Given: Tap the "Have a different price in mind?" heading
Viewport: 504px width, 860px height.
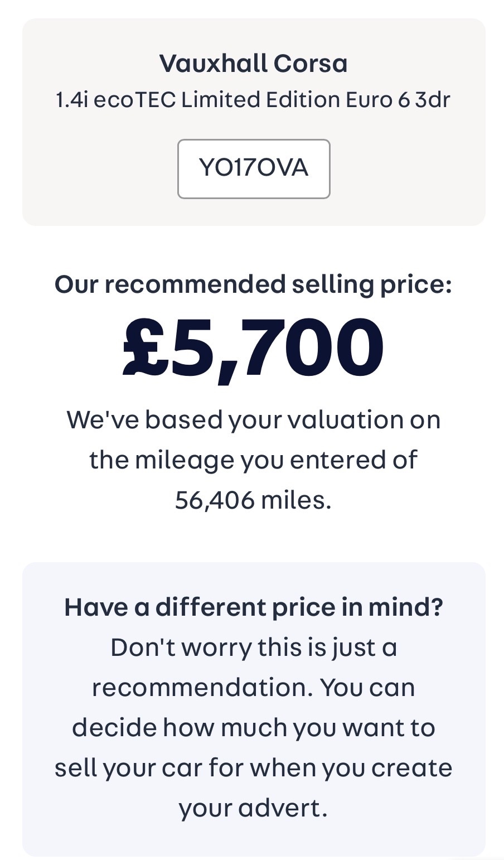Looking at the screenshot, I should click(x=254, y=607).
